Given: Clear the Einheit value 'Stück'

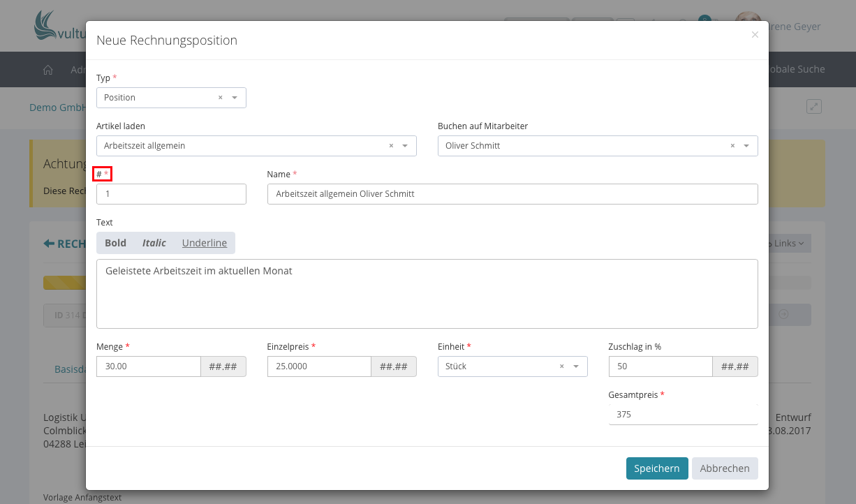Looking at the screenshot, I should click(x=562, y=366).
